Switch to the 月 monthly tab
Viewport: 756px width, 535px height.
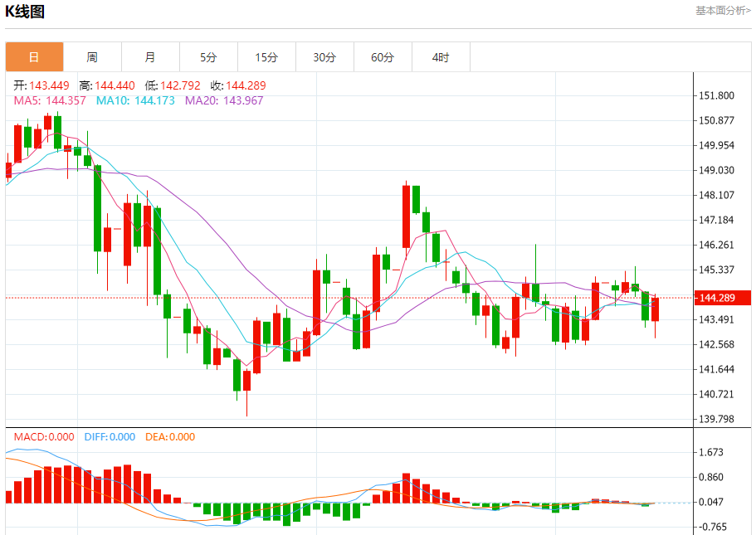point(150,57)
